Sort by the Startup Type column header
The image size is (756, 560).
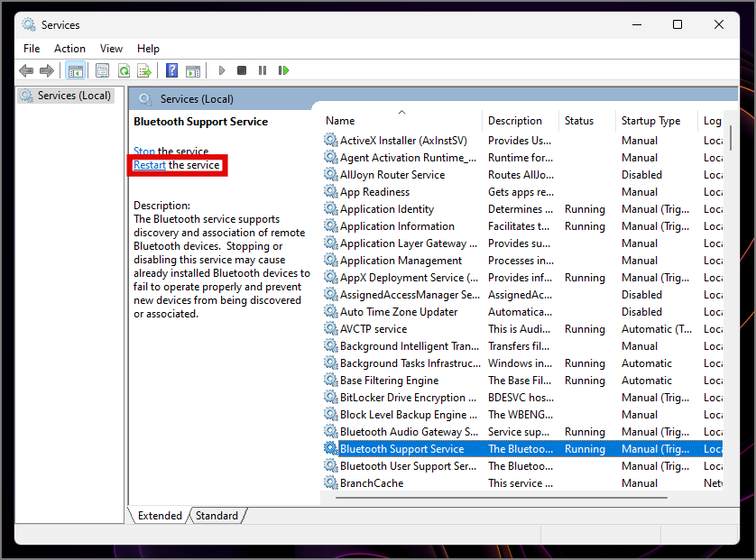coord(657,121)
